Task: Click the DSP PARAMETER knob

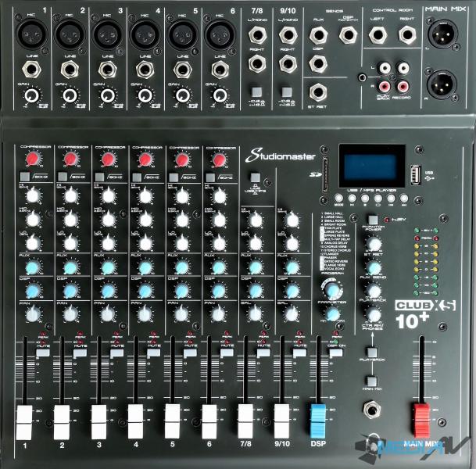Action: (x=333, y=313)
